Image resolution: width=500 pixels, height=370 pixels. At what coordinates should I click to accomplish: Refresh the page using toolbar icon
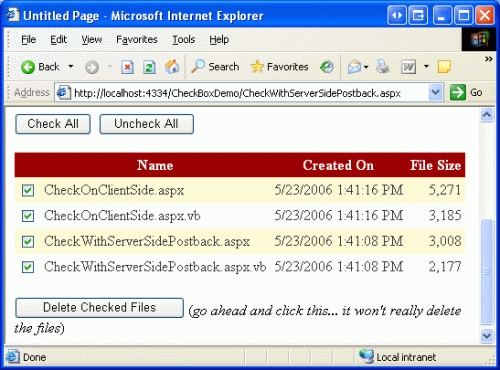[149, 67]
